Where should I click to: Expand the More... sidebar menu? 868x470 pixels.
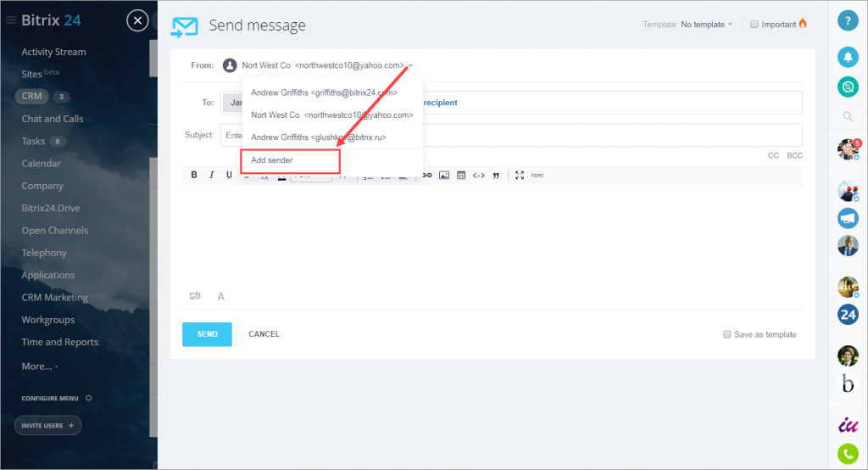(x=40, y=366)
